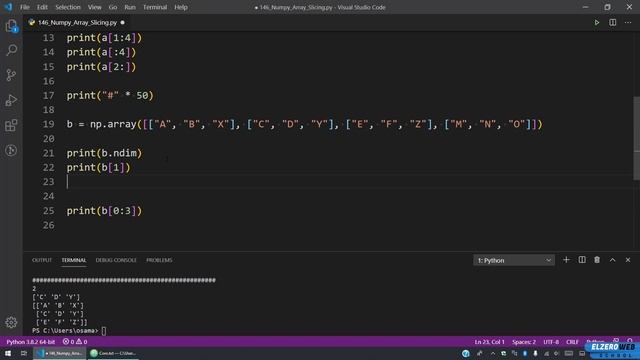Click line number 19 in gutter

click(x=49, y=124)
